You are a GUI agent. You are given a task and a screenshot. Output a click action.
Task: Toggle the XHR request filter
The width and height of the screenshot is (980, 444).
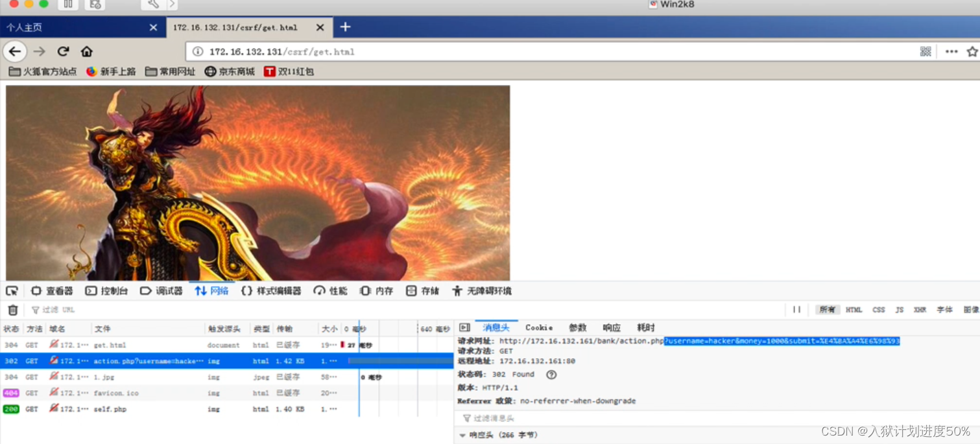[920, 310]
